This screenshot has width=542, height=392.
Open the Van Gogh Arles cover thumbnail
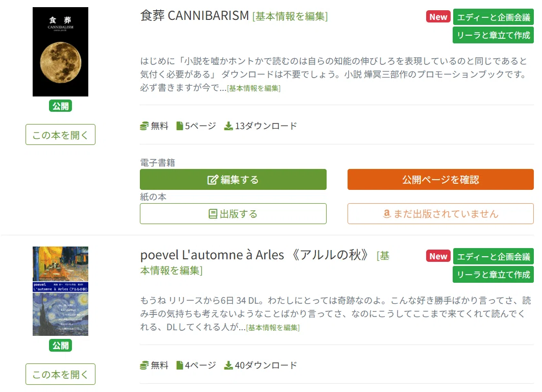pyautogui.click(x=61, y=291)
